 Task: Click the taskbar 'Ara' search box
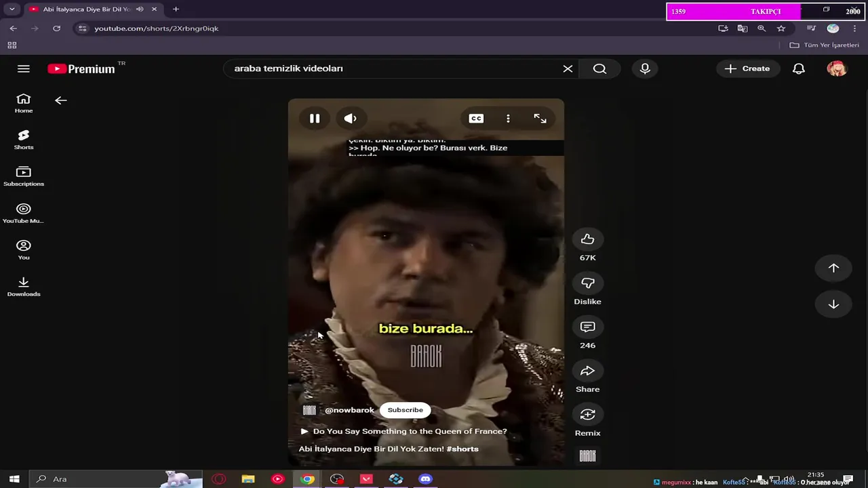click(115, 479)
